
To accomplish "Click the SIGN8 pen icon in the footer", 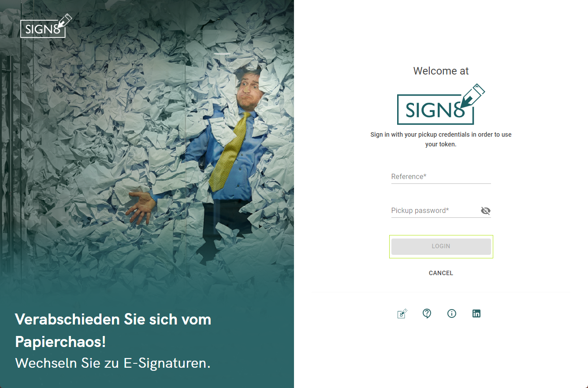I will [x=402, y=313].
